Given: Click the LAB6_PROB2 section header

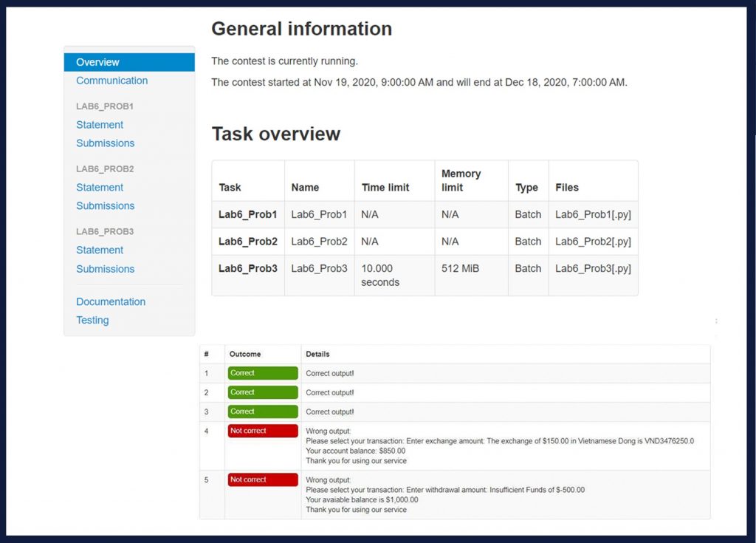Looking at the screenshot, I should point(102,168).
